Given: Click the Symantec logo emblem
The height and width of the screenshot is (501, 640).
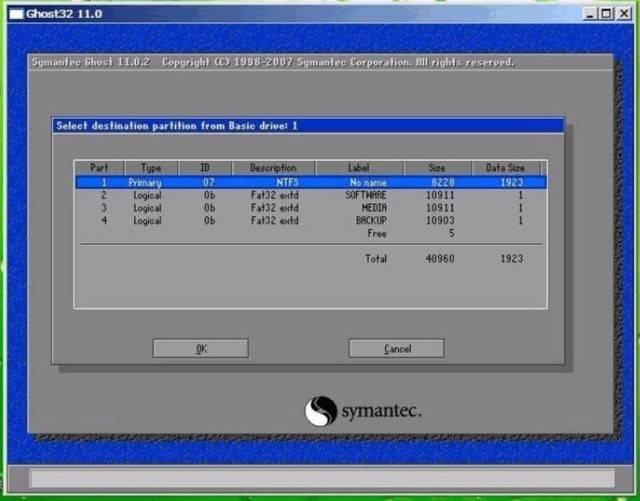Looking at the screenshot, I should tap(323, 410).
